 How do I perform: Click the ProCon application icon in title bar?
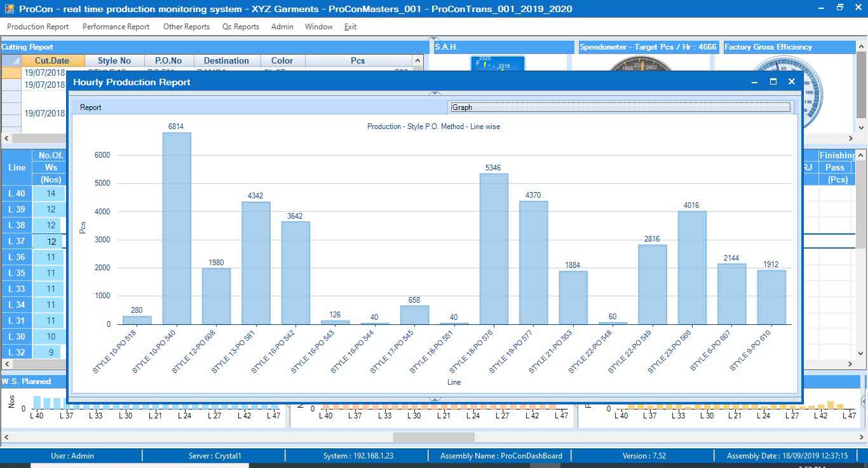[x=10, y=9]
